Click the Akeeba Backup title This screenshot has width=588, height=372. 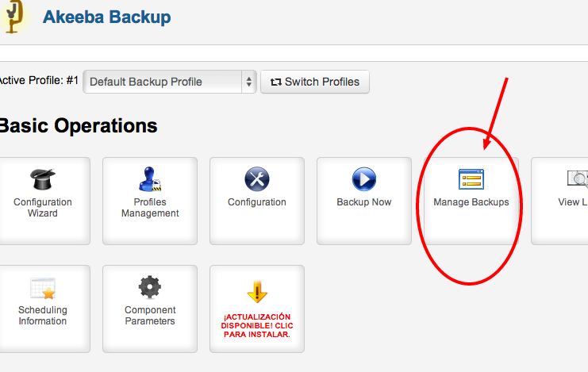pos(106,17)
